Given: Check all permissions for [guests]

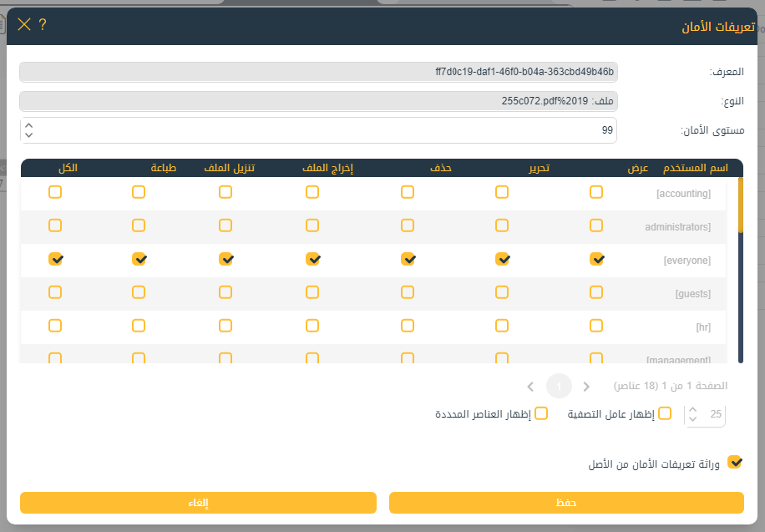Looking at the screenshot, I should 55,293.
